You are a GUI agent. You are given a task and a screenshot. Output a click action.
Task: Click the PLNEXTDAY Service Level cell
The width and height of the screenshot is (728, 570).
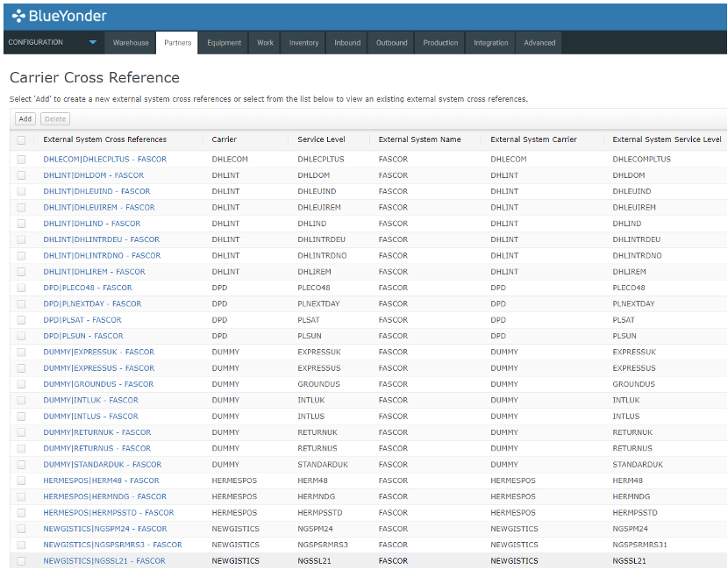(318, 304)
